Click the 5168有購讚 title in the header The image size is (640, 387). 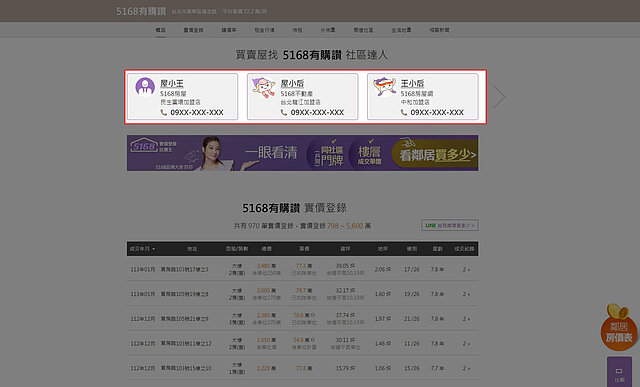pos(141,11)
